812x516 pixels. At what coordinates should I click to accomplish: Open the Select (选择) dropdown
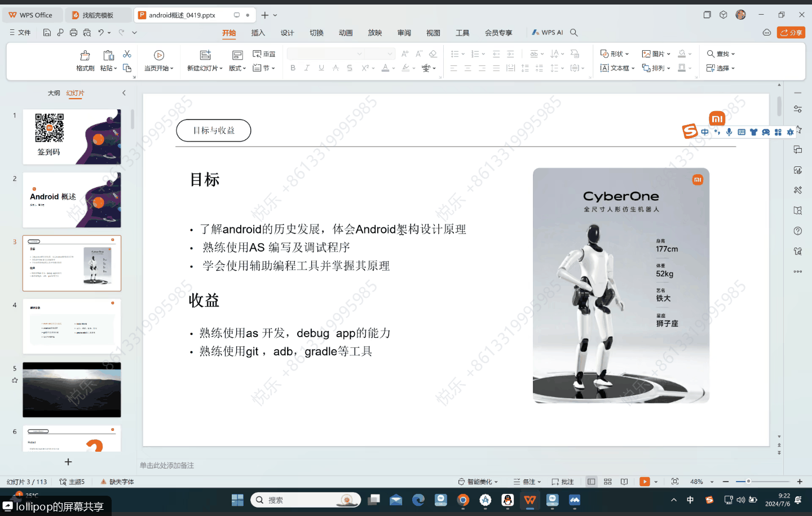(x=721, y=68)
